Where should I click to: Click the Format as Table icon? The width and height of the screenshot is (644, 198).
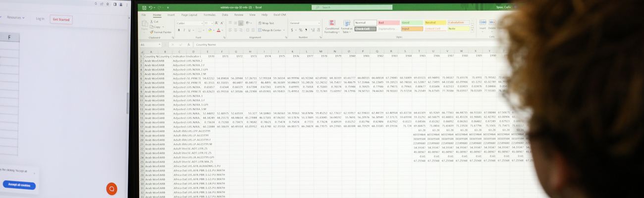(x=347, y=27)
